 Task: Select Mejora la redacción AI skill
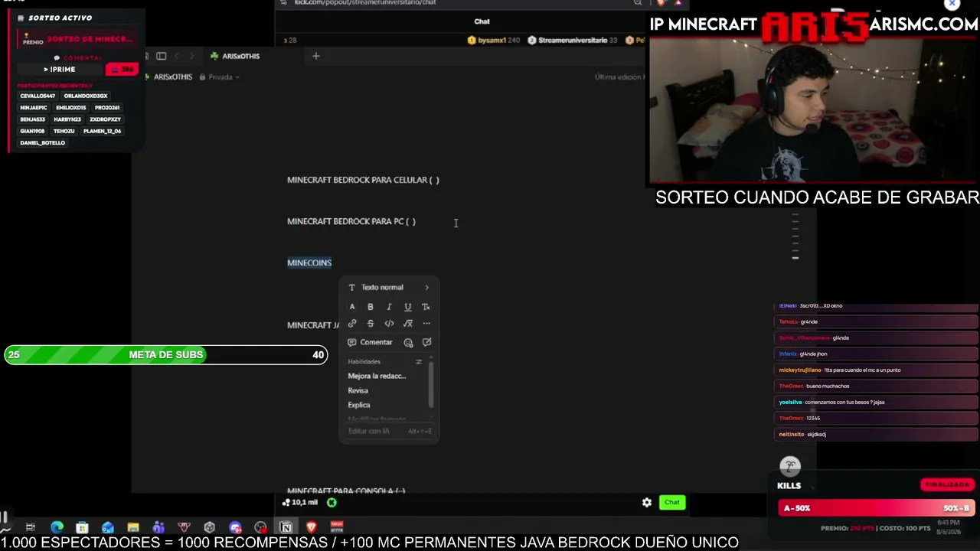(x=377, y=377)
